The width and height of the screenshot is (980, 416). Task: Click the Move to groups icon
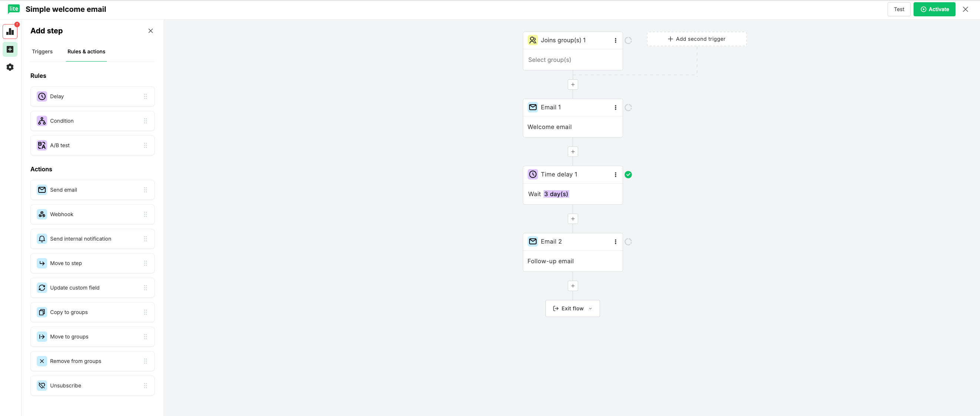[x=42, y=337]
